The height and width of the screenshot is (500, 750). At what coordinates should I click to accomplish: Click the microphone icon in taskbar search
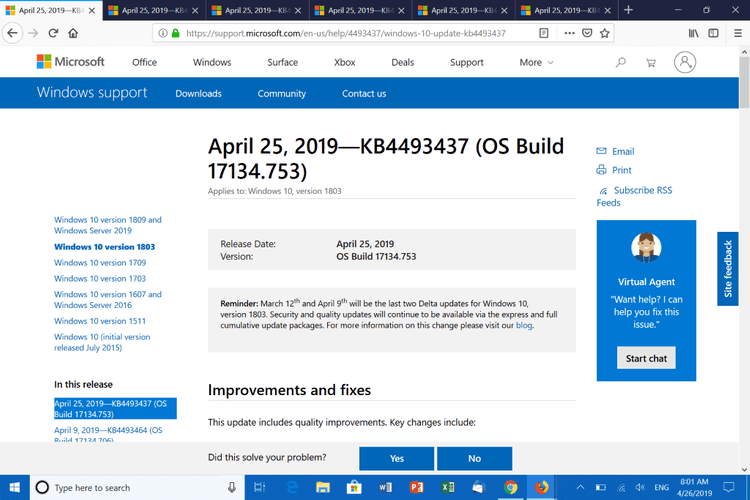232,488
